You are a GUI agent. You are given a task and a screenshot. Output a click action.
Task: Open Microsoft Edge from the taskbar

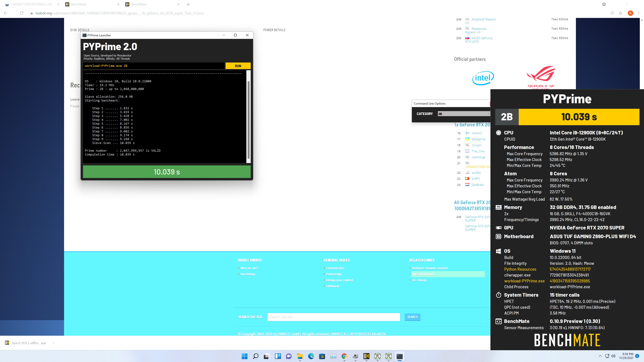[x=311, y=356]
